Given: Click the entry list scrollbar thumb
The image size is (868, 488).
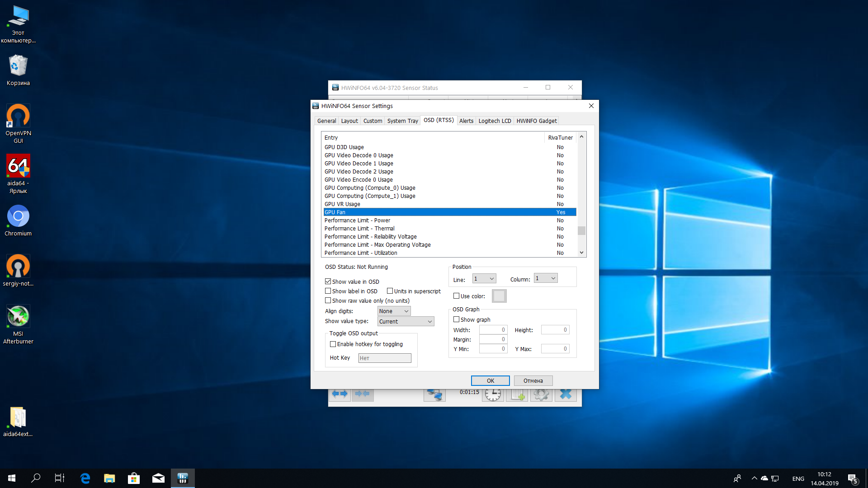Looking at the screenshot, I should [581, 230].
